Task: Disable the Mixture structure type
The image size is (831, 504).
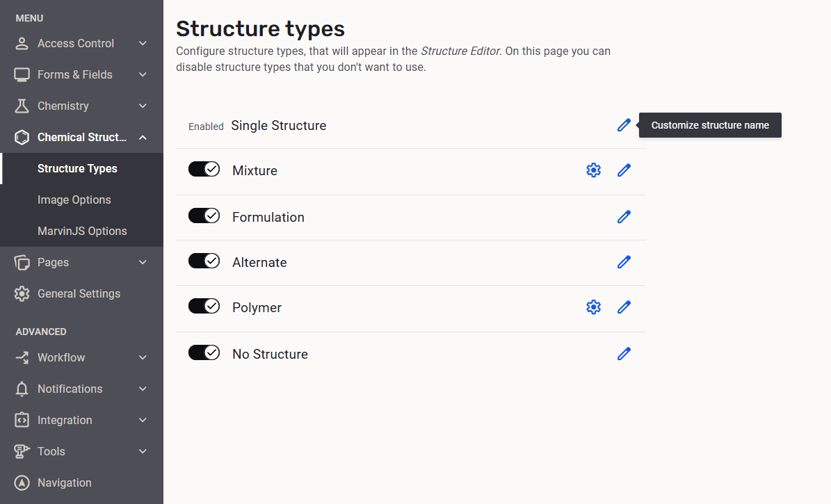Action: pos(204,168)
